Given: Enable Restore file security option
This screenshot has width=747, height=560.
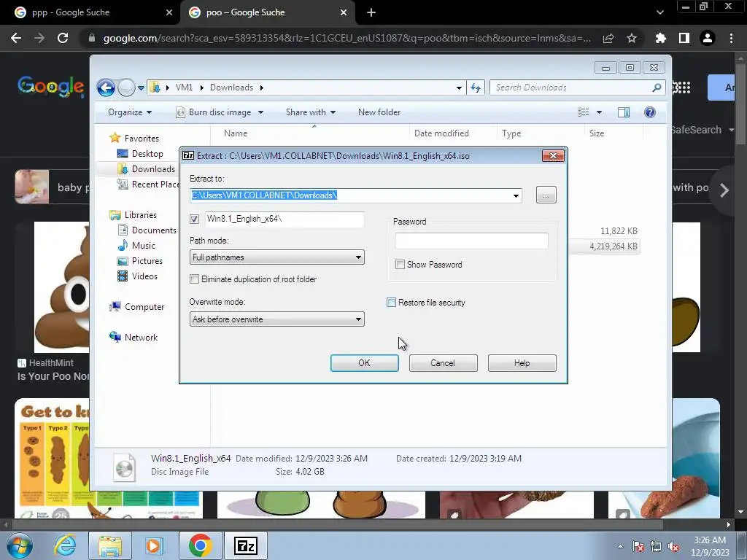Looking at the screenshot, I should point(391,303).
